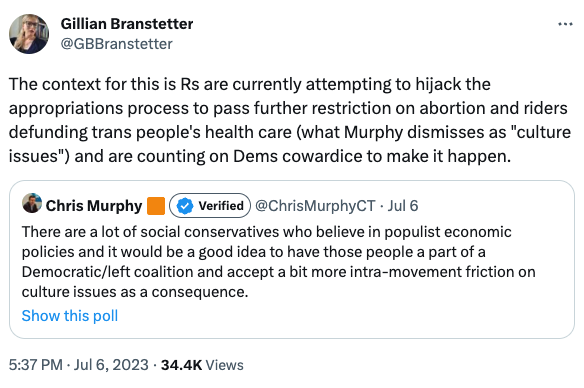This screenshot has width=584, height=388.
Task: Click the Verified label badge
Action: 210,206
